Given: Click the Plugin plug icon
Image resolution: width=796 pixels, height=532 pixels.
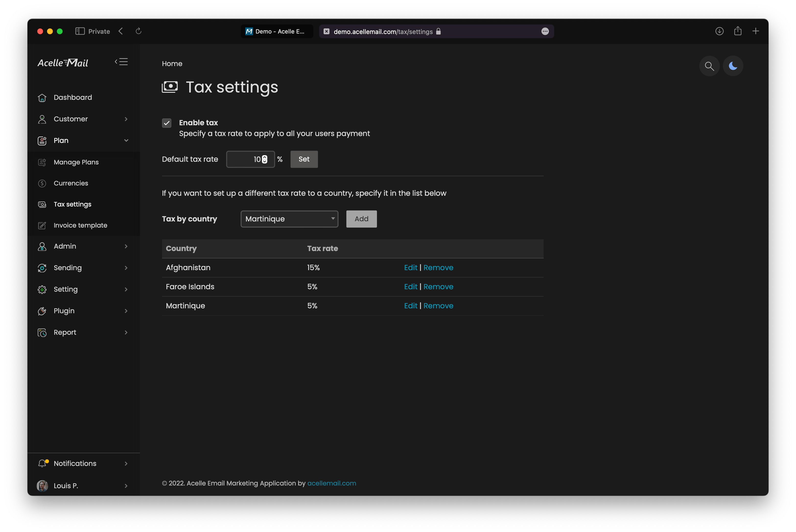Looking at the screenshot, I should [x=42, y=311].
